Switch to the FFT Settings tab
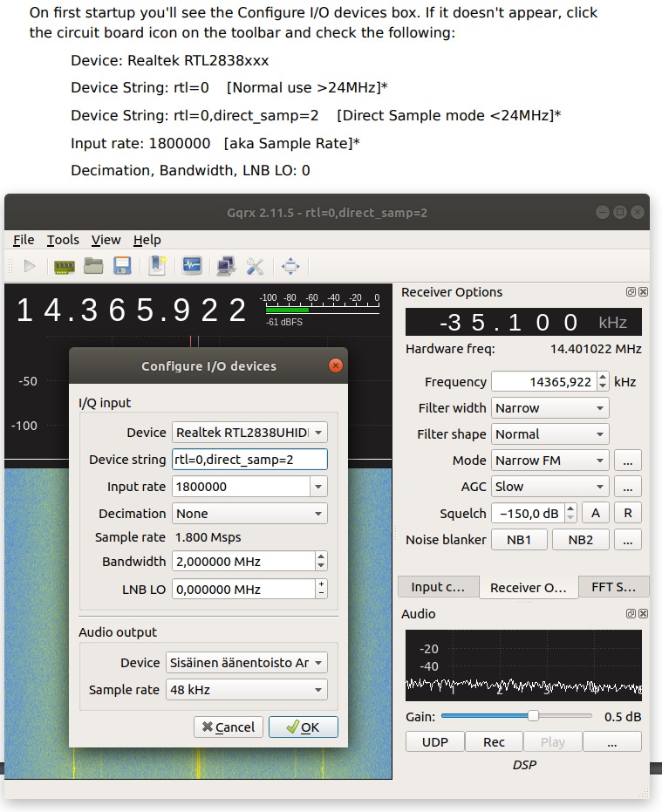The width and height of the screenshot is (662, 812). (613, 587)
